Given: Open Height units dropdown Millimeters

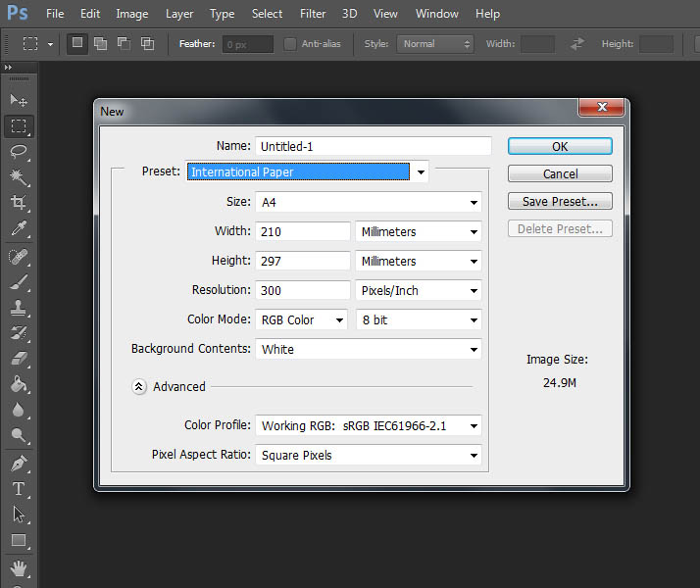Looking at the screenshot, I should [x=419, y=261].
